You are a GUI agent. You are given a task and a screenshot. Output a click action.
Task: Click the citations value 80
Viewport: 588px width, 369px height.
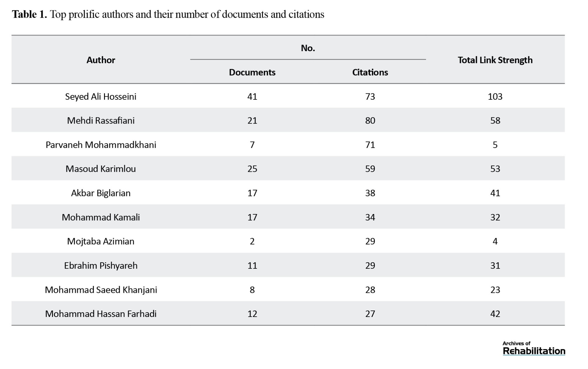[x=370, y=121]
